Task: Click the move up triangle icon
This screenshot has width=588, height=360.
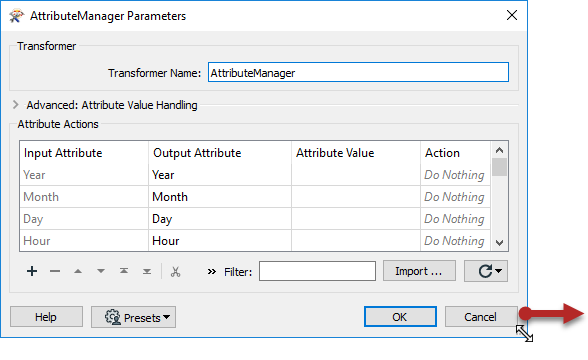Action: pyautogui.click(x=78, y=271)
